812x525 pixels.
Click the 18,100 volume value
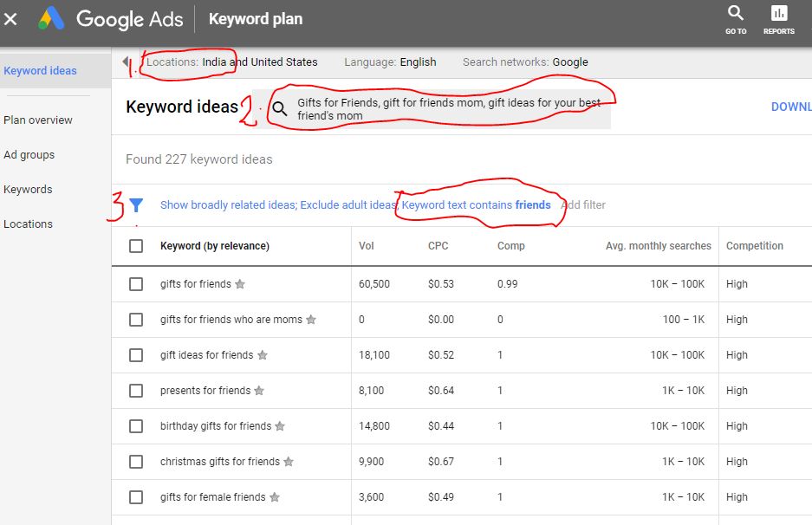pos(374,354)
